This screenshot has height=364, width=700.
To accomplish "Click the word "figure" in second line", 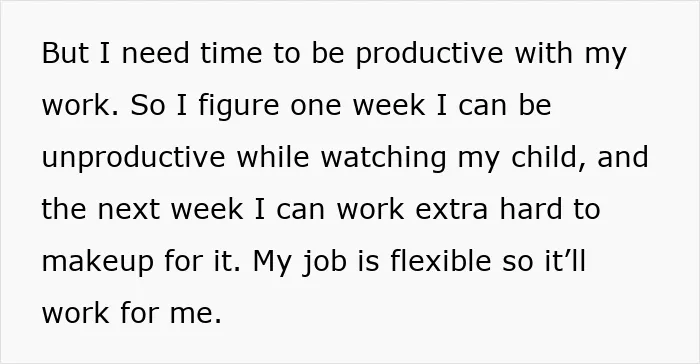I will [239, 105].
